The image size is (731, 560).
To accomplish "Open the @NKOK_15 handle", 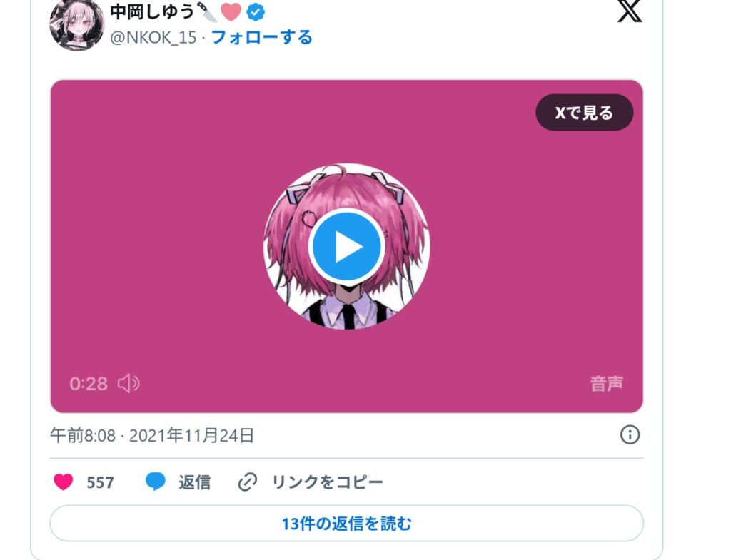I will (x=153, y=37).
